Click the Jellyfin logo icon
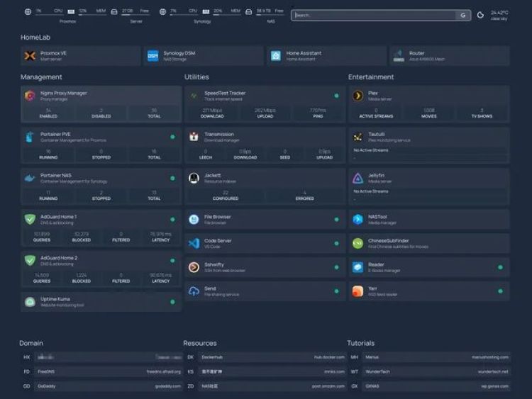This screenshot has height=399, width=532. click(x=358, y=179)
